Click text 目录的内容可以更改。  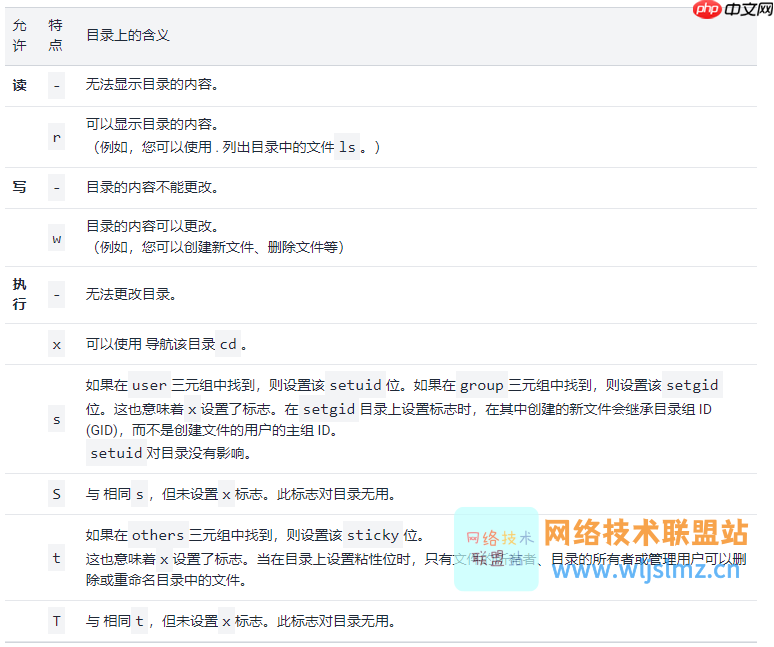click(x=153, y=226)
